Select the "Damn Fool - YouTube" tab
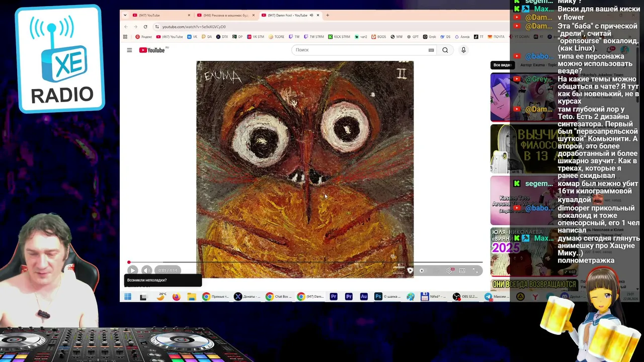Viewport: 644px width, 362px height. tap(289, 15)
